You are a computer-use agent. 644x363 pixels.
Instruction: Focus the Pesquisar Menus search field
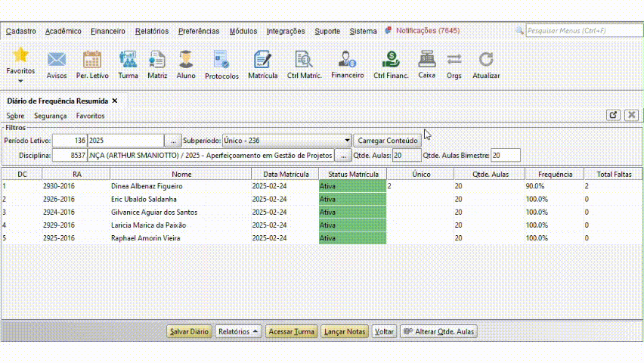(x=585, y=31)
